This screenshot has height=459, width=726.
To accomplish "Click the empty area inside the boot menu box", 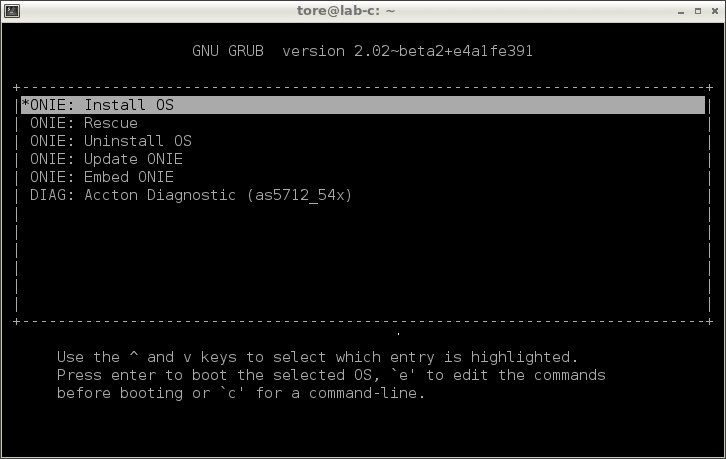I will pos(363,259).
